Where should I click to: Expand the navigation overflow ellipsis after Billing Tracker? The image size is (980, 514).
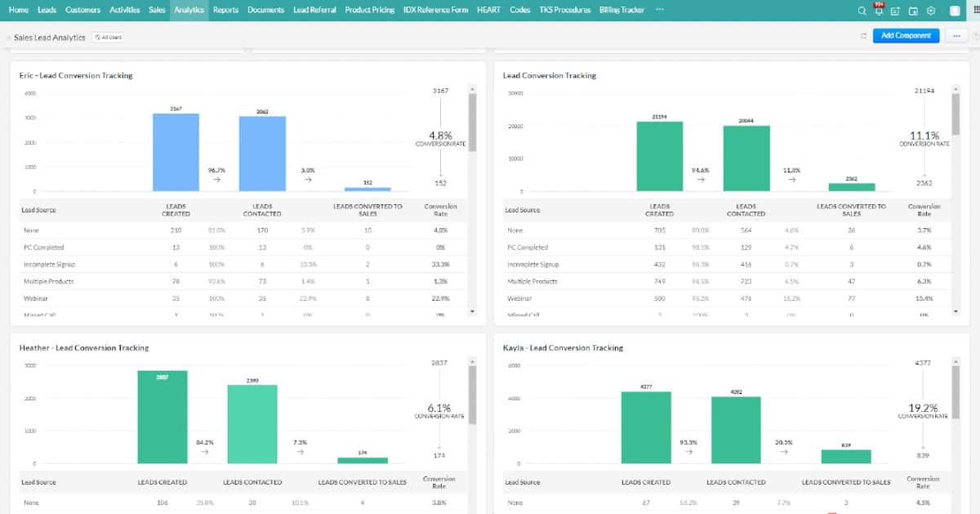(x=660, y=10)
